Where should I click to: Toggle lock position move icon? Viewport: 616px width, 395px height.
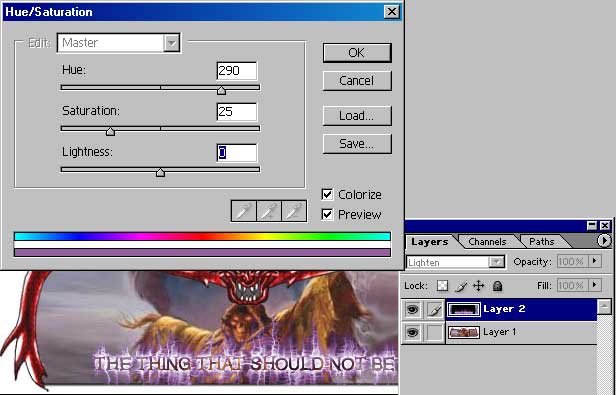[478, 286]
